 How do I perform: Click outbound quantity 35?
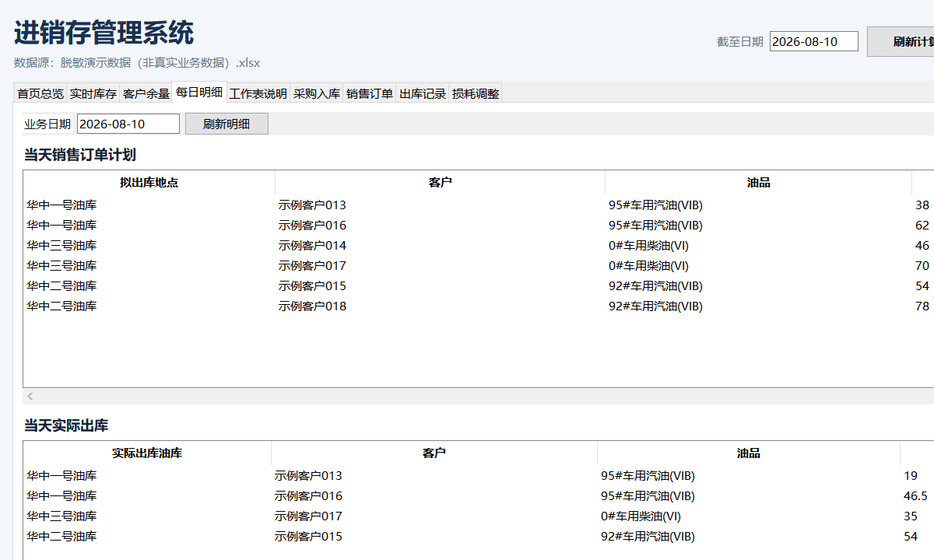(911, 516)
